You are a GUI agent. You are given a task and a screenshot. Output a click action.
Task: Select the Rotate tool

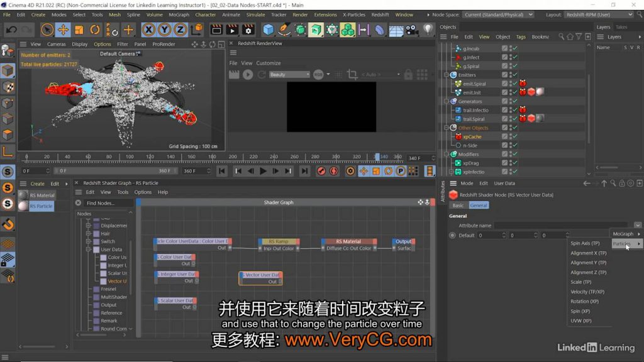(95, 30)
